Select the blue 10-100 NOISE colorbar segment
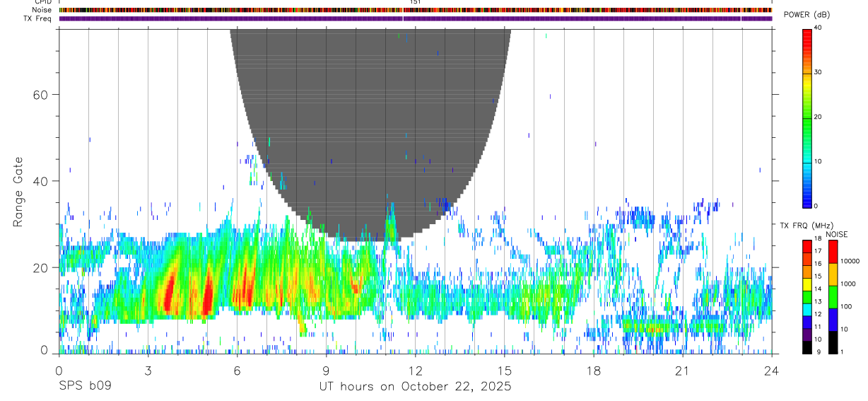 (x=832, y=319)
